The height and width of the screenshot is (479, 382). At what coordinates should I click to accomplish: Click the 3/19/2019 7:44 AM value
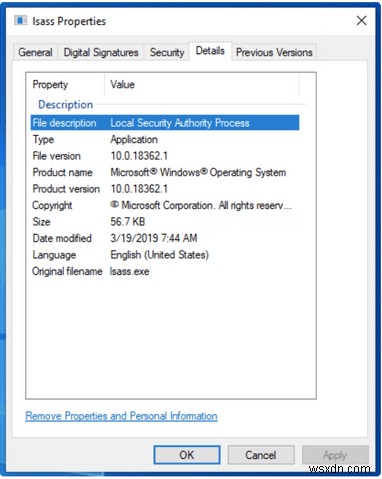[154, 238]
